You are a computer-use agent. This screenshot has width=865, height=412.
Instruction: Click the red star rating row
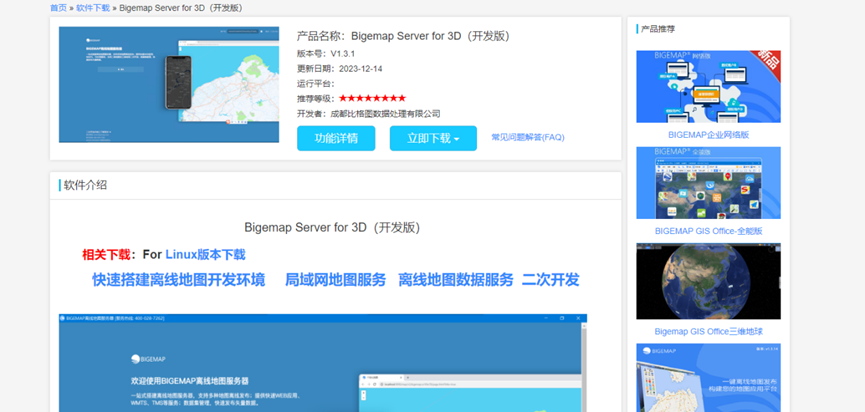(x=372, y=98)
